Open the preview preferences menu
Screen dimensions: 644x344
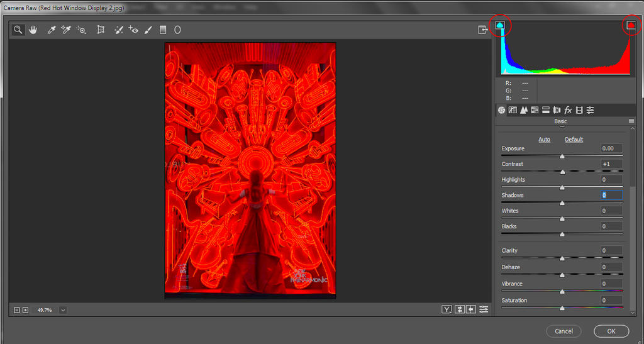coord(484,309)
